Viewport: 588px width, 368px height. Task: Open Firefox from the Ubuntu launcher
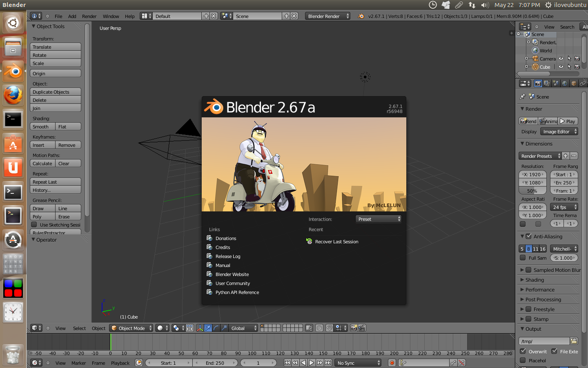point(13,95)
